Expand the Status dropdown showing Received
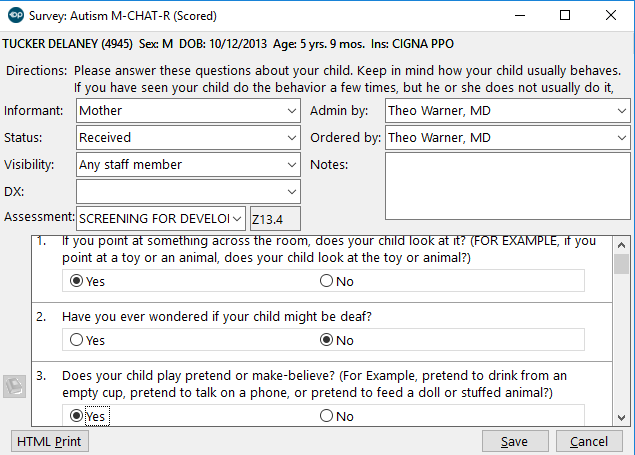 coord(291,138)
